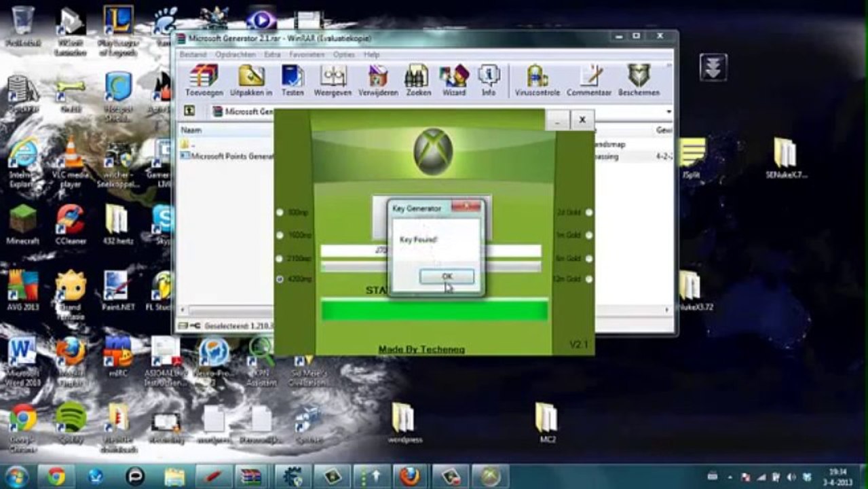Run Viruscontrole from WinRAR toolbar
The width and height of the screenshot is (868, 489).
537,81
